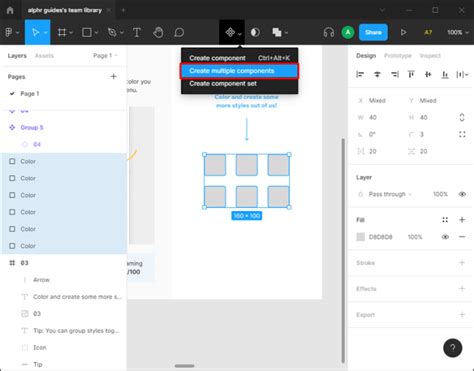Click the blue Share button

coord(373,32)
